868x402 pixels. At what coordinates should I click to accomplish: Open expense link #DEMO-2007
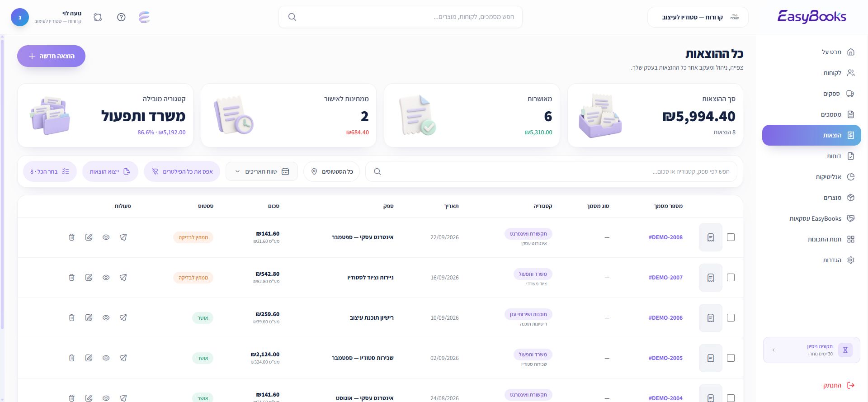pos(665,278)
